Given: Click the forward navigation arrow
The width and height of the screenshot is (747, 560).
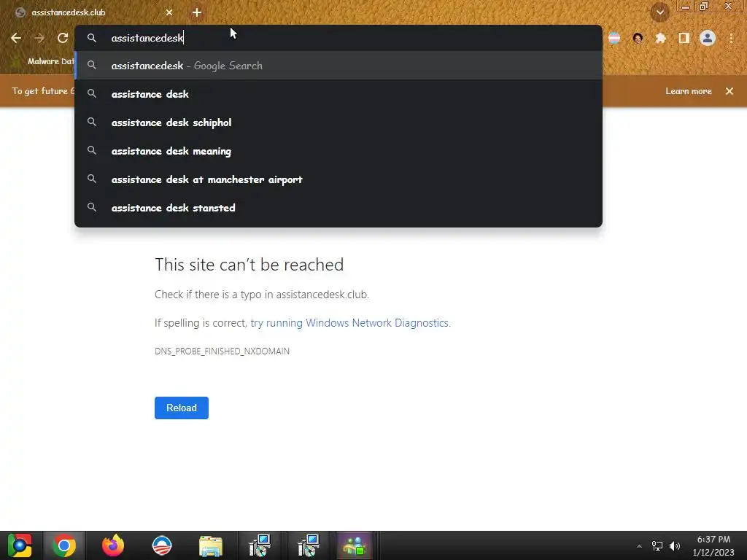Looking at the screenshot, I should tap(39, 38).
